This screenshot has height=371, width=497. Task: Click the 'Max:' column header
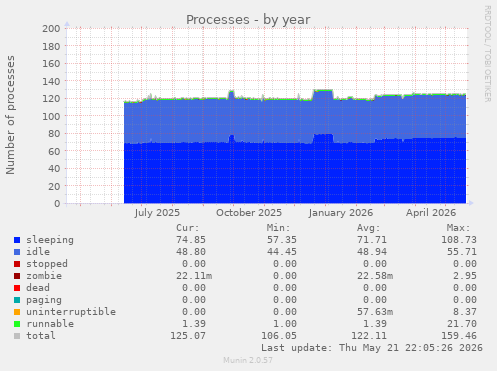tap(459, 228)
